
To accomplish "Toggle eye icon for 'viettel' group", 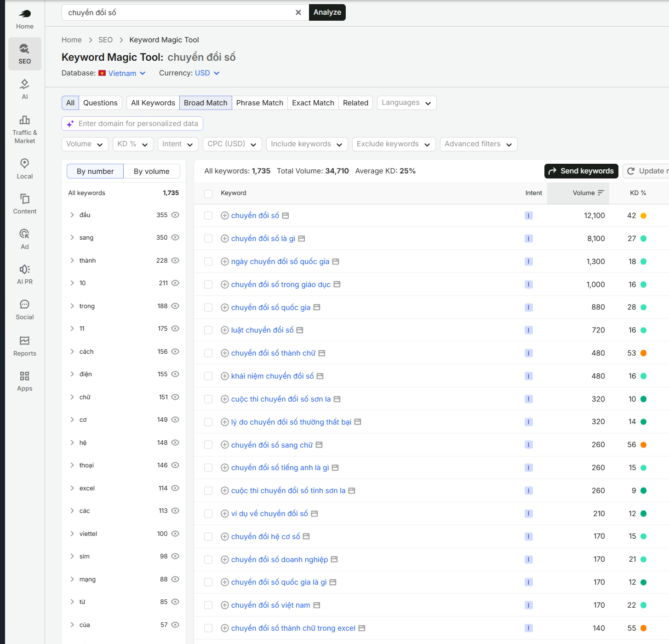I will [x=175, y=534].
